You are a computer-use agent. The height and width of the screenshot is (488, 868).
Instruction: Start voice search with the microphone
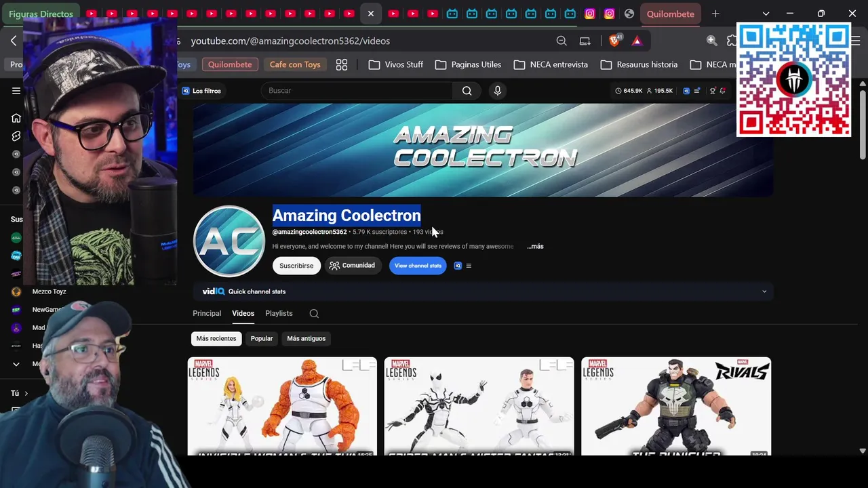pos(498,91)
